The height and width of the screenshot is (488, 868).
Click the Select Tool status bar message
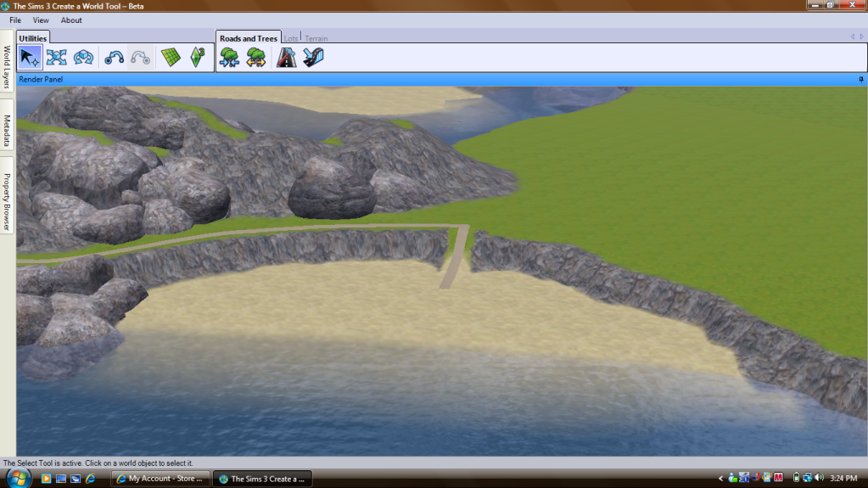pos(98,463)
